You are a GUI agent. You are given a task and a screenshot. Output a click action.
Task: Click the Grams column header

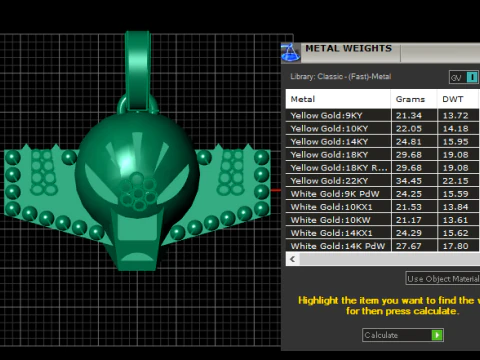click(x=414, y=99)
